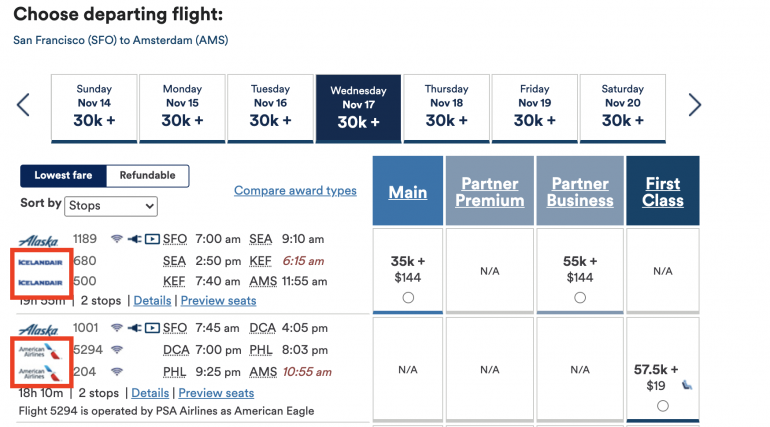Screen dimensions: 770x427
Task: Go to next week with right arrow
Action: tap(695, 105)
